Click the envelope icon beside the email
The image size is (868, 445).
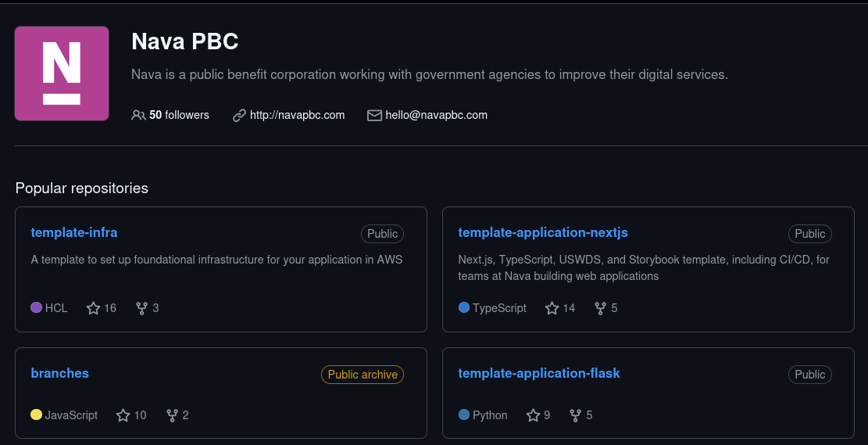click(375, 115)
